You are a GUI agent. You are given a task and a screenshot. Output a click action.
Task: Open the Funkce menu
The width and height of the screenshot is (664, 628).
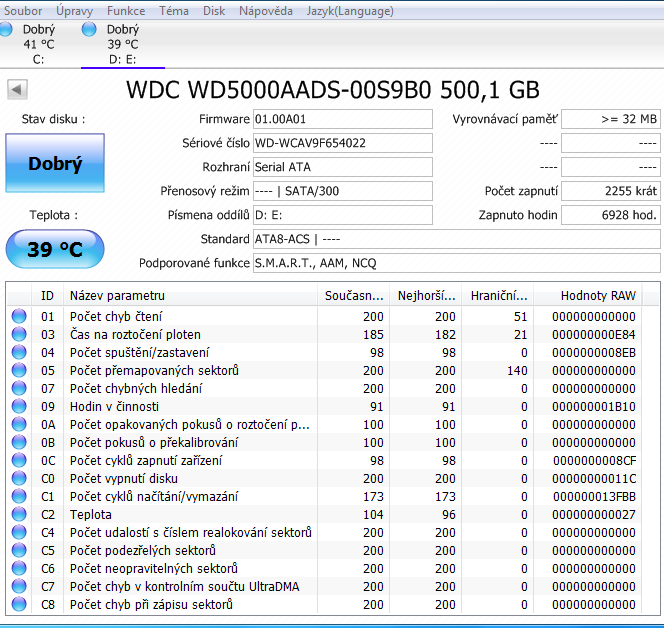pyautogui.click(x=126, y=10)
